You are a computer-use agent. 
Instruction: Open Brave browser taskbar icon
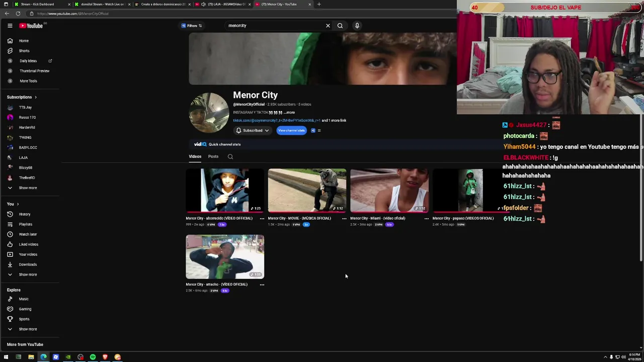pyautogui.click(x=105, y=357)
